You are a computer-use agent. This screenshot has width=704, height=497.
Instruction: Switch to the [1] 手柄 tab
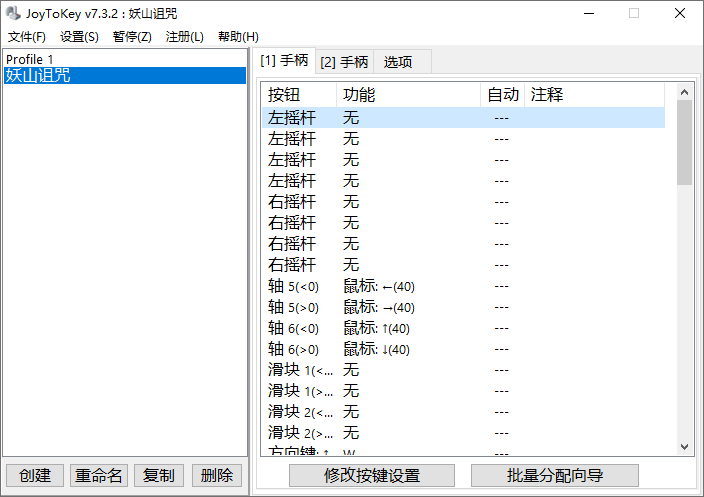pyautogui.click(x=284, y=60)
